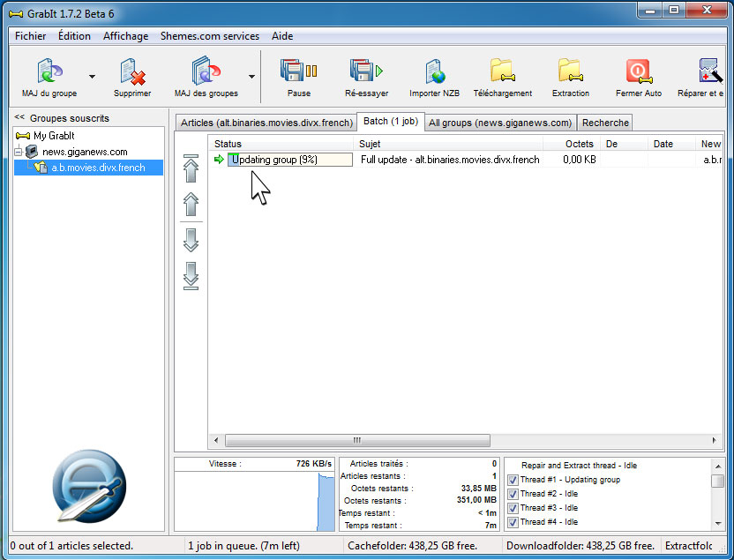Sort by the De column header
This screenshot has height=560, width=734.
[x=624, y=144]
